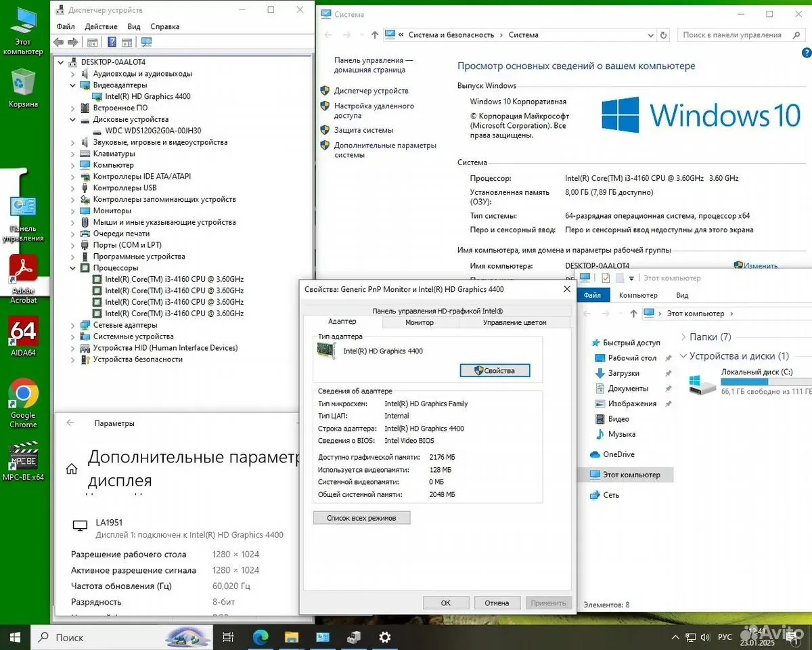Click the Back arrow in Device Manager toolbar
This screenshot has width=812, height=650.
coord(59,42)
